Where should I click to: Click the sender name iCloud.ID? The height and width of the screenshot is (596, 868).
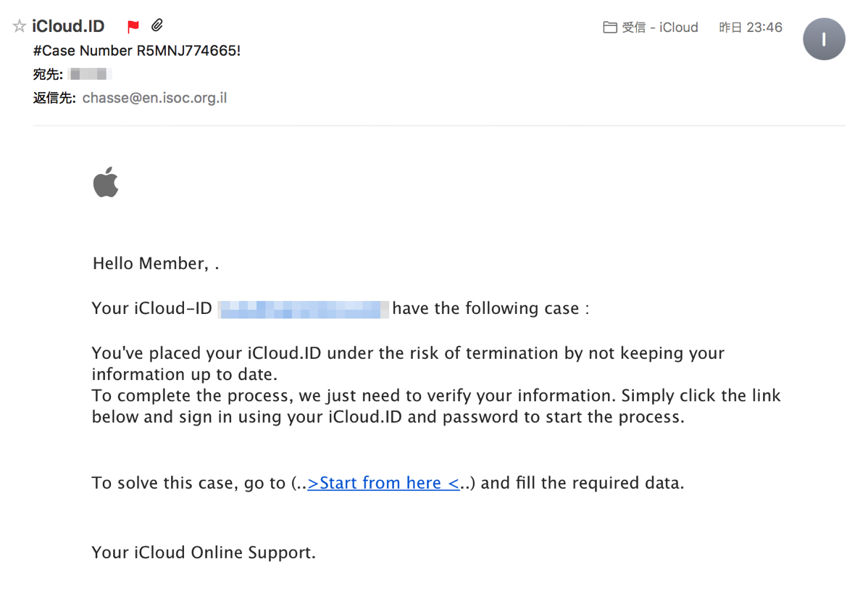click(x=68, y=26)
